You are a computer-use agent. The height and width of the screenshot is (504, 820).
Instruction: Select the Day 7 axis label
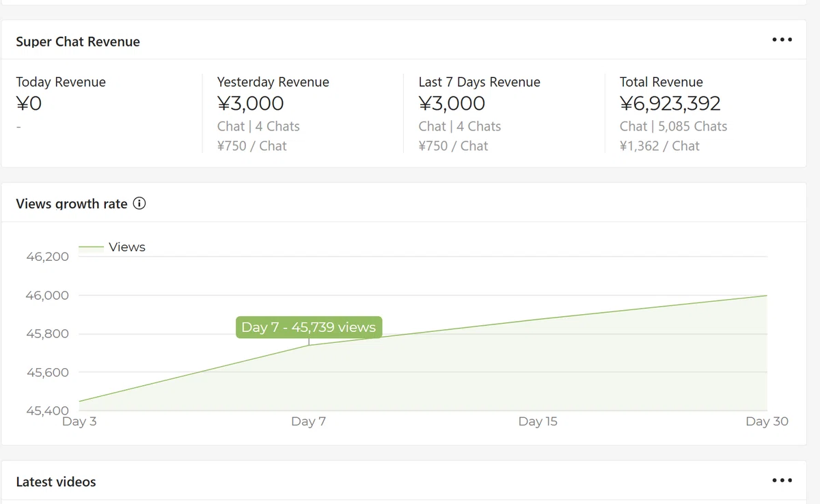coord(308,421)
